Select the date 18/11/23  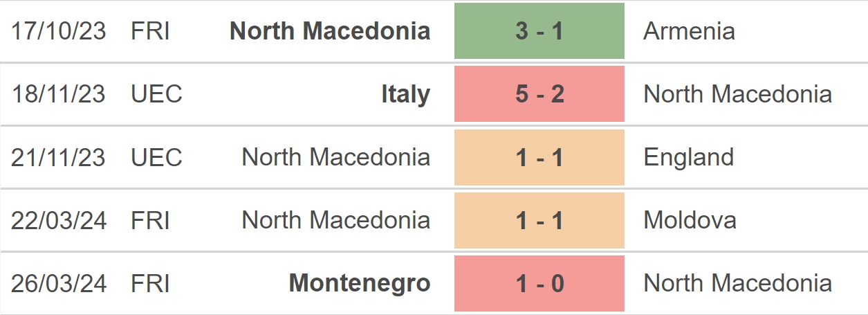pos(59,94)
